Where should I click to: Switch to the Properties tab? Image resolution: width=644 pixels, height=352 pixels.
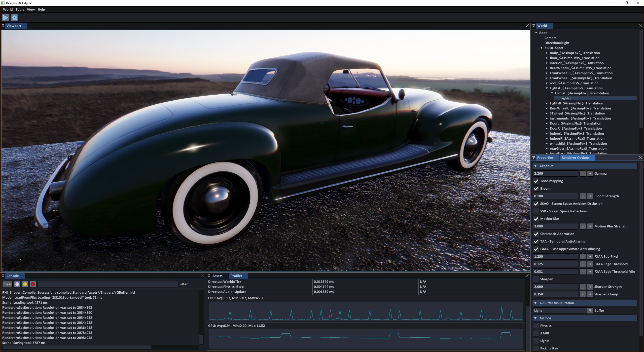pos(545,158)
